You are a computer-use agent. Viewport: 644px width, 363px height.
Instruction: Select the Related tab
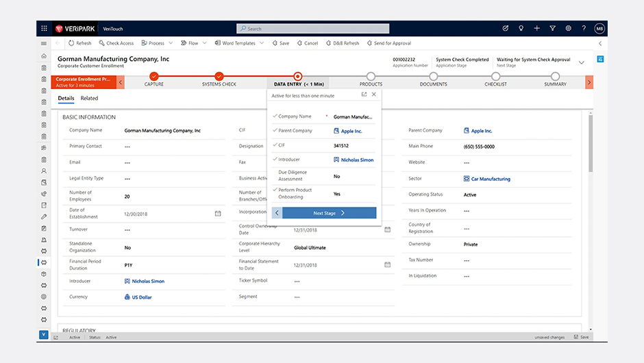89,98
